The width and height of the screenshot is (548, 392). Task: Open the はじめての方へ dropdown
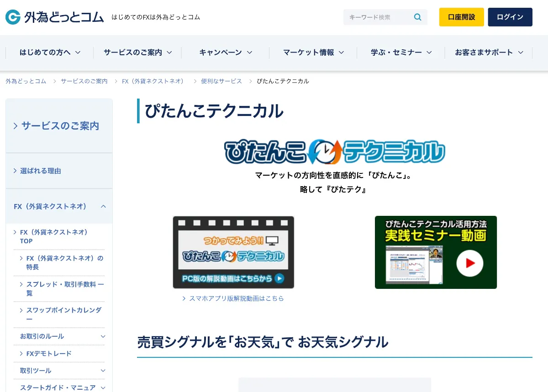49,52
